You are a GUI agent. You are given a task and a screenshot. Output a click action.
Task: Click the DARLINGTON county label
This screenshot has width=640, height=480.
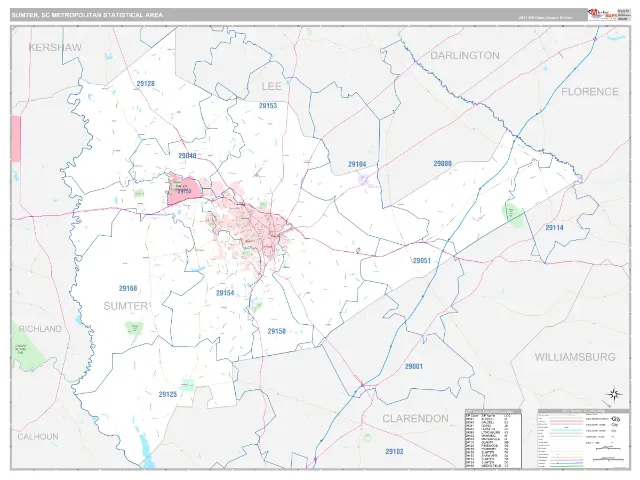pyautogui.click(x=465, y=56)
